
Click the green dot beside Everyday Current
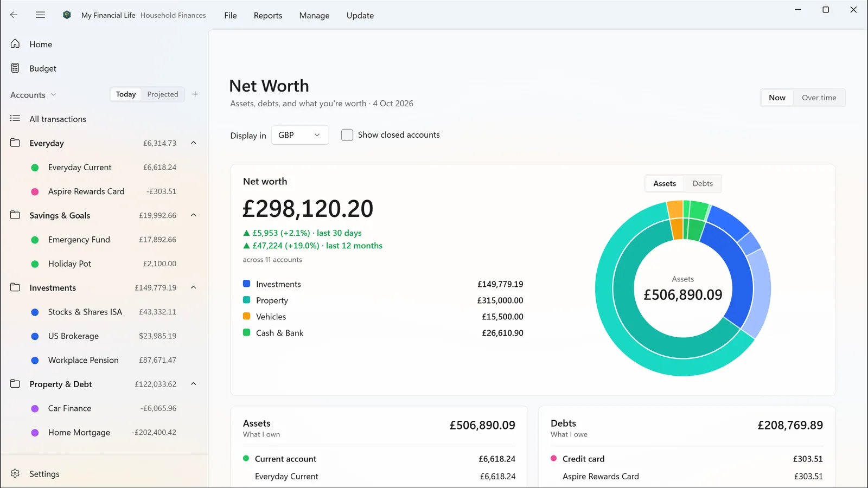click(35, 168)
